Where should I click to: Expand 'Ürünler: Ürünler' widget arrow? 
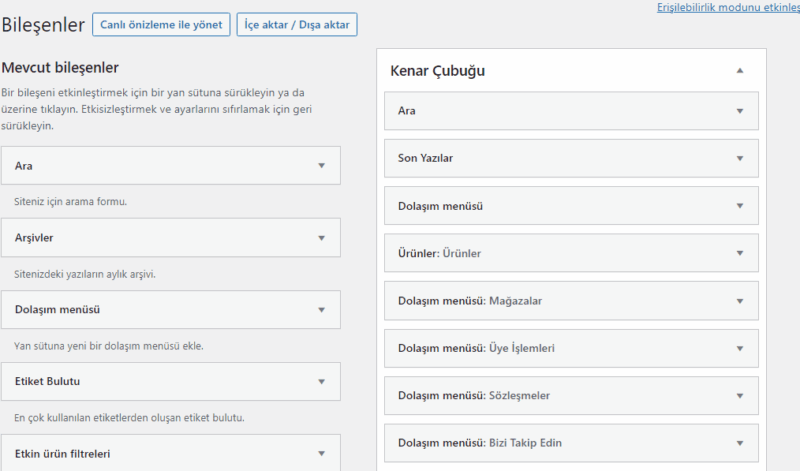[740, 253]
